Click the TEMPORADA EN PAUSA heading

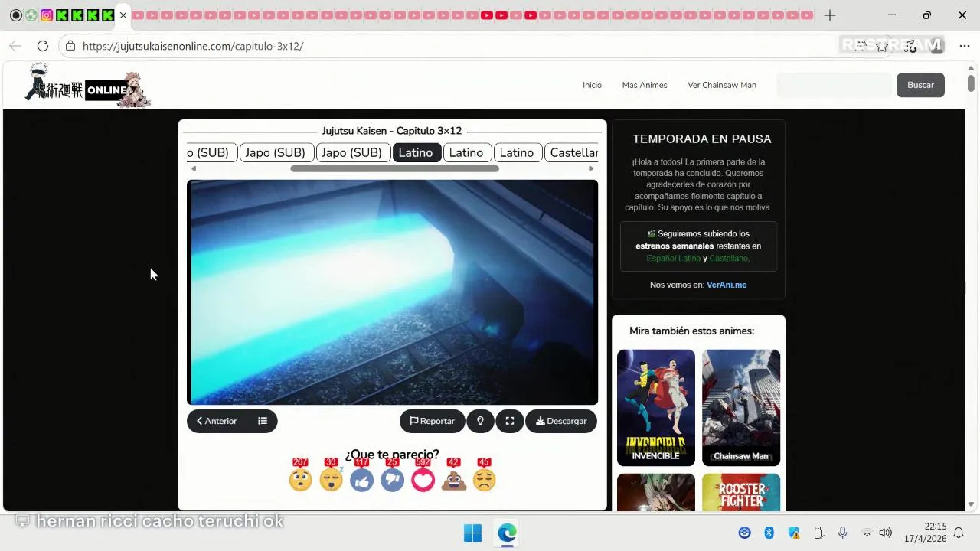(702, 139)
